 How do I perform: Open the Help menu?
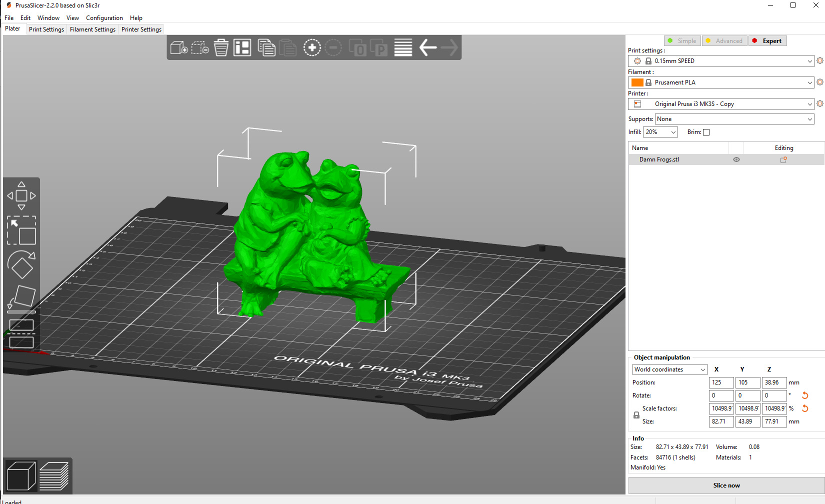(136, 18)
